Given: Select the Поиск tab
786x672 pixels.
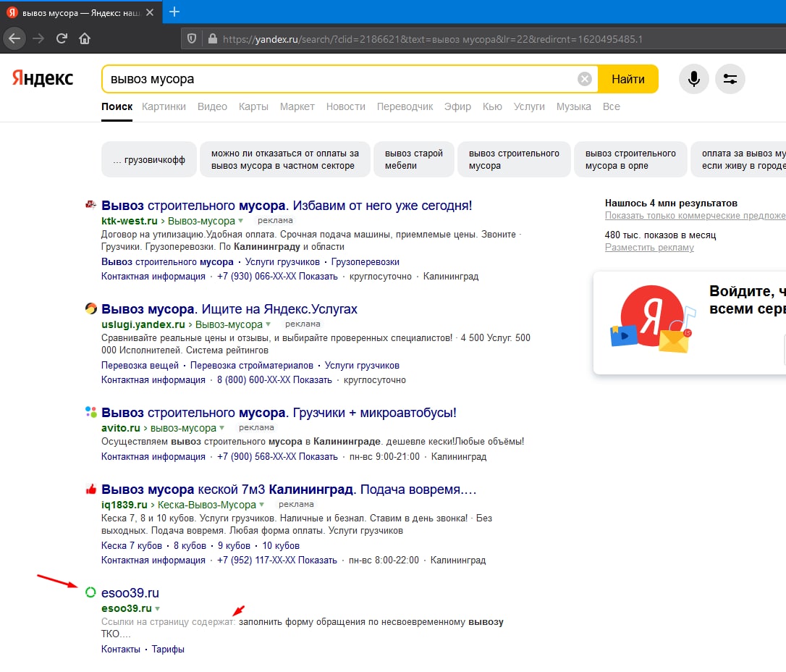Looking at the screenshot, I should pyautogui.click(x=117, y=106).
